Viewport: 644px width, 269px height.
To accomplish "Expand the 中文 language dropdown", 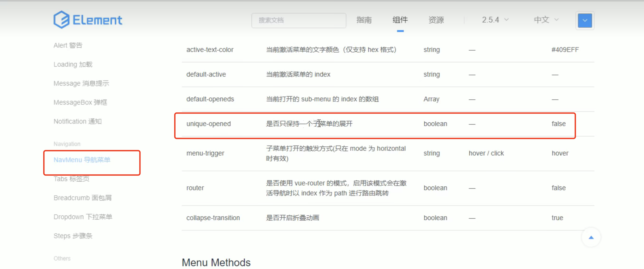I will click(x=546, y=20).
